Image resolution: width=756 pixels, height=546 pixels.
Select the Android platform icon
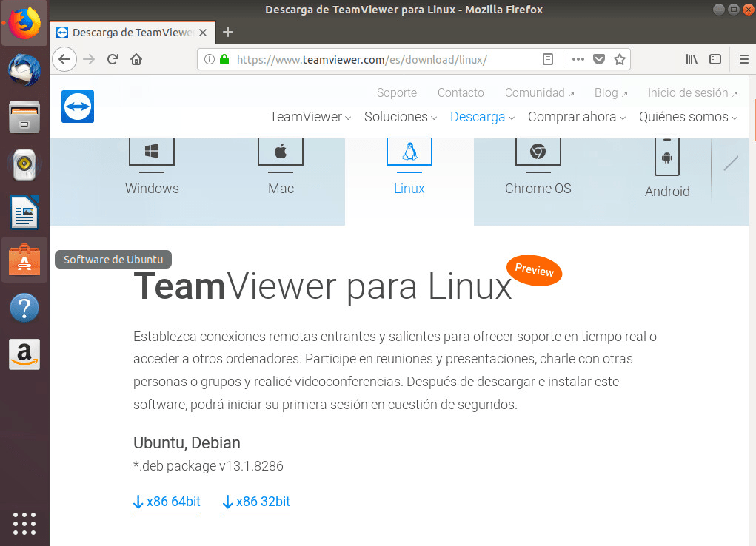point(666,153)
